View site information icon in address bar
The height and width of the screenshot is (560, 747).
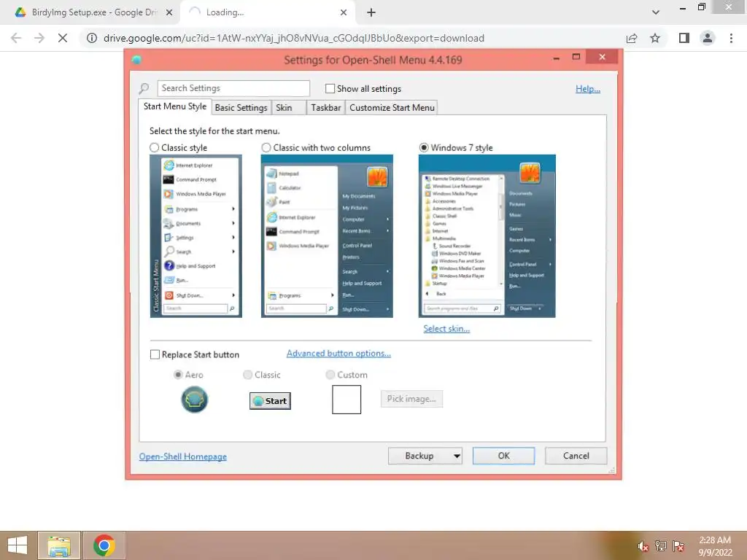(x=91, y=38)
